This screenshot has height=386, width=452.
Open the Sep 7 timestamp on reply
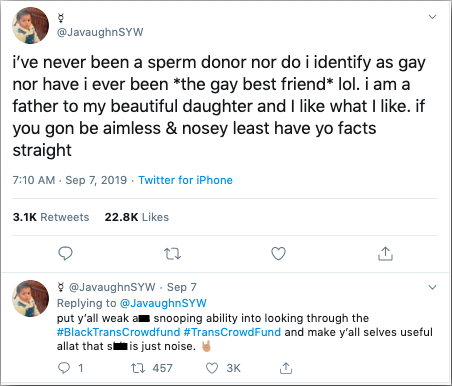point(182,287)
